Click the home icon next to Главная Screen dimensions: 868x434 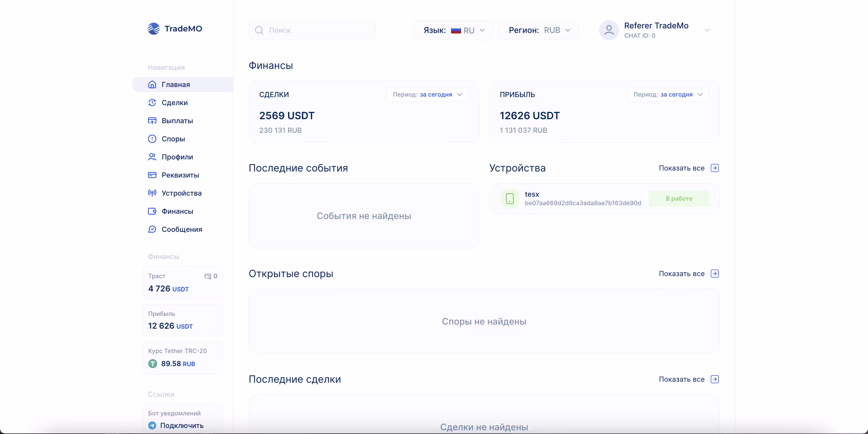(x=152, y=84)
